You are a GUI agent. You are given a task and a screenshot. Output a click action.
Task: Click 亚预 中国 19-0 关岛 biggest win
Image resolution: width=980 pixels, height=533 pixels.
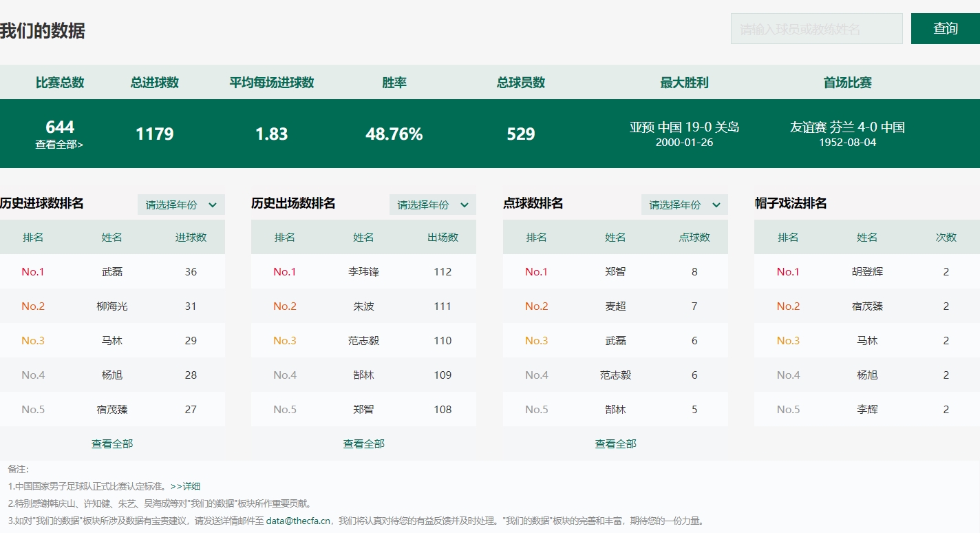pyautogui.click(x=685, y=127)
